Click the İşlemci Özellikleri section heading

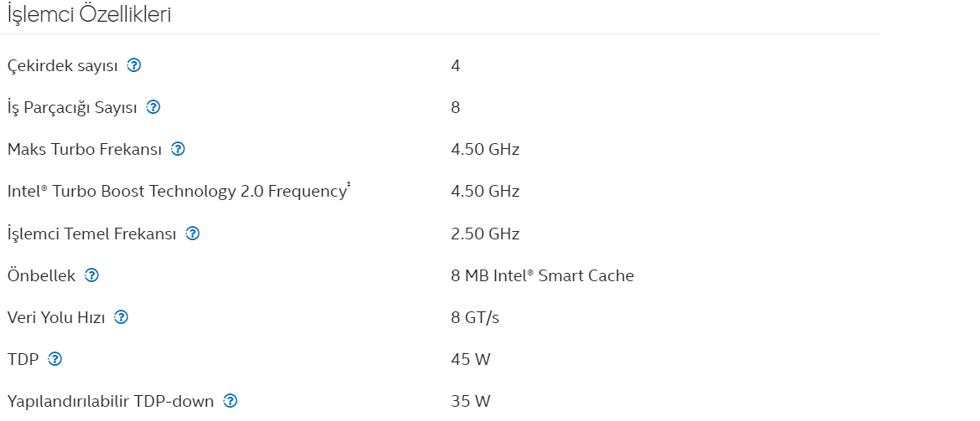90,14
